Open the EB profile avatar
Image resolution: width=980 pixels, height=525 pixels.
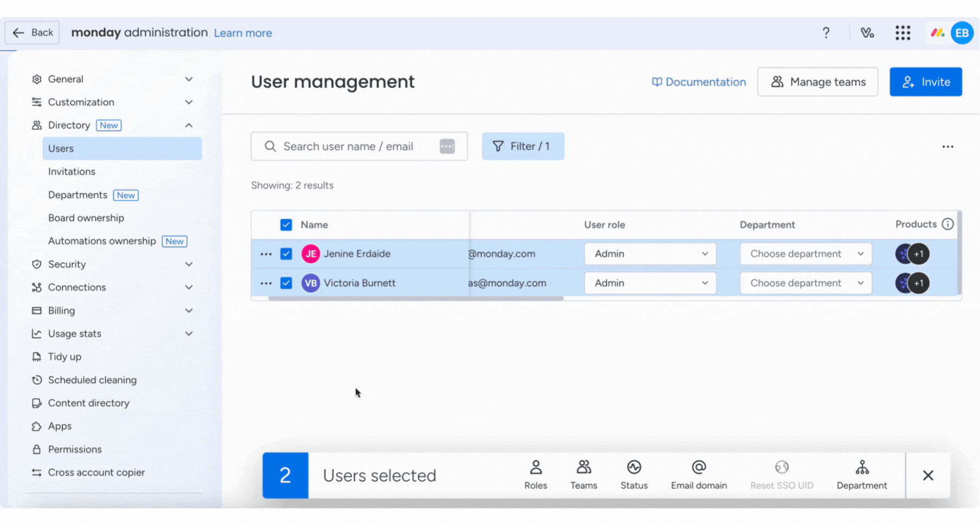[962, 33]
